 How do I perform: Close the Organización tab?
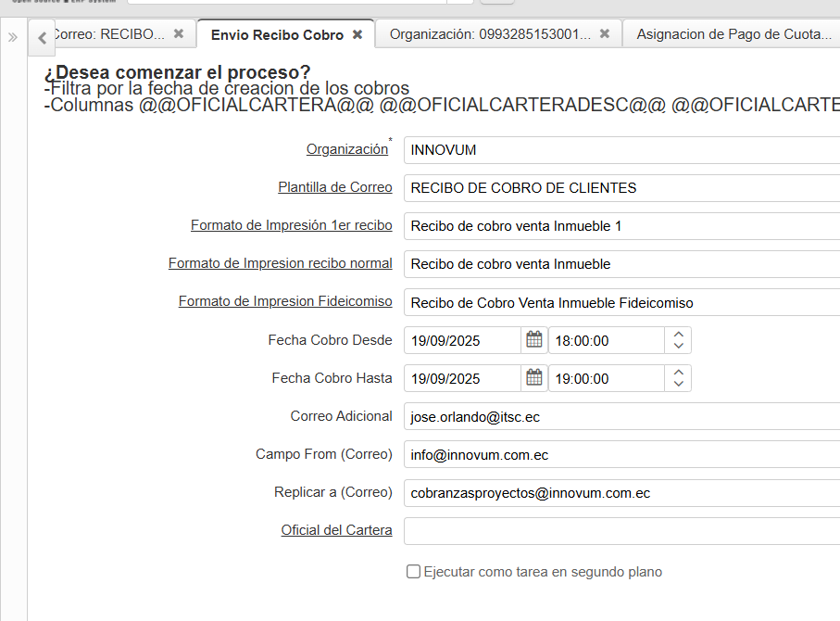605,34
